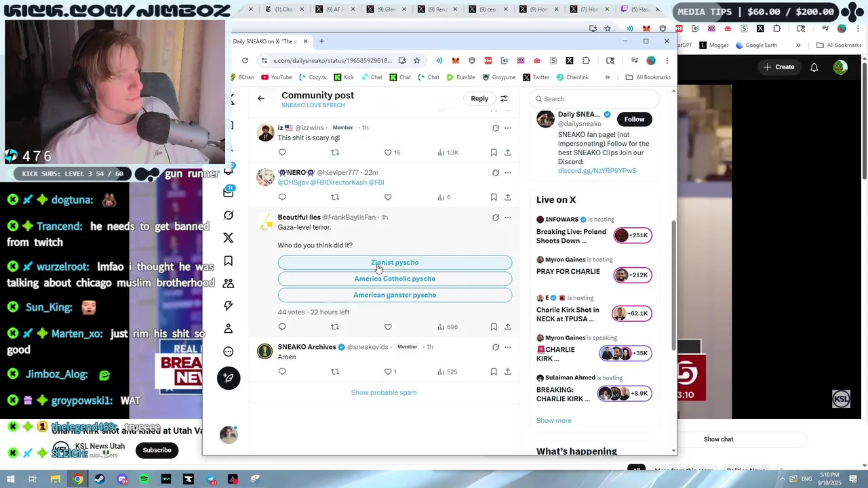This screenshot has width=868, height=488.
Task: Open the discord.gg/NzYRP9YPwS link
Action: pyautogui.click(x=597, y=171)
